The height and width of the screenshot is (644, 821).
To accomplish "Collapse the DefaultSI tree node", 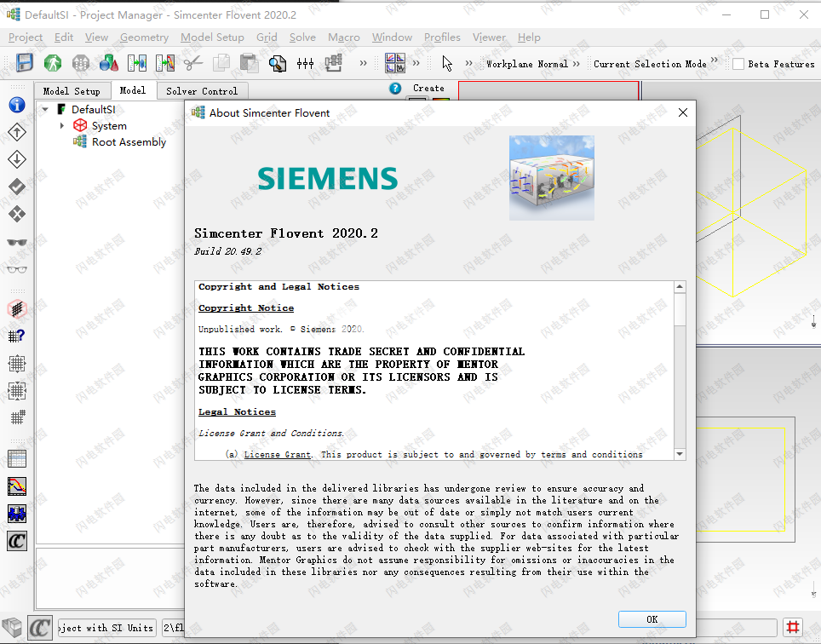I will (x=45, y=109).
